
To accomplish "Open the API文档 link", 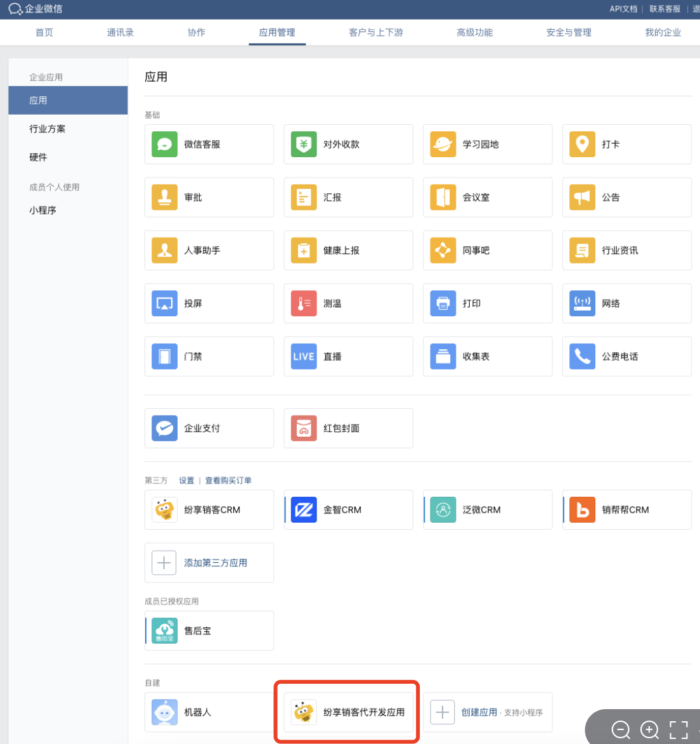I will 623,9.
